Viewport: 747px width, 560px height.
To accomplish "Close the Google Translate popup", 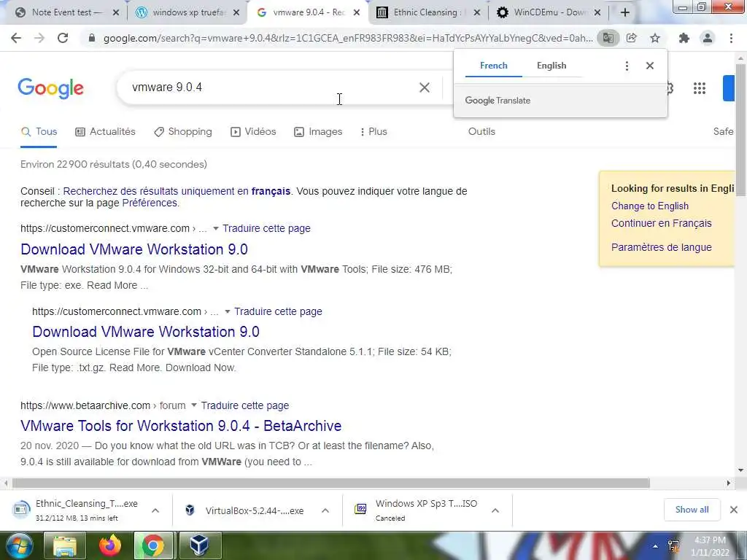I will [650, 66].
